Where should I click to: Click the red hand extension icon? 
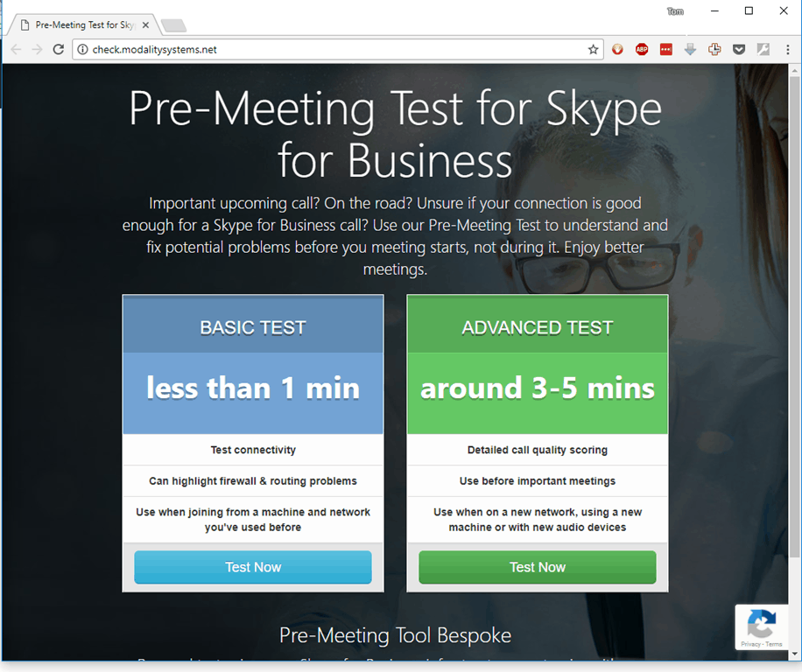[618, 50]
